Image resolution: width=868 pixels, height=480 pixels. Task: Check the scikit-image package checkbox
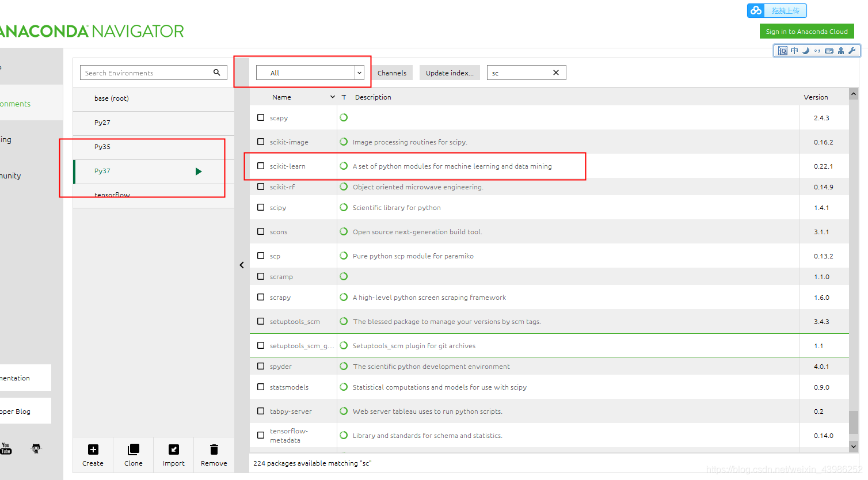click(x=261, y=142)
